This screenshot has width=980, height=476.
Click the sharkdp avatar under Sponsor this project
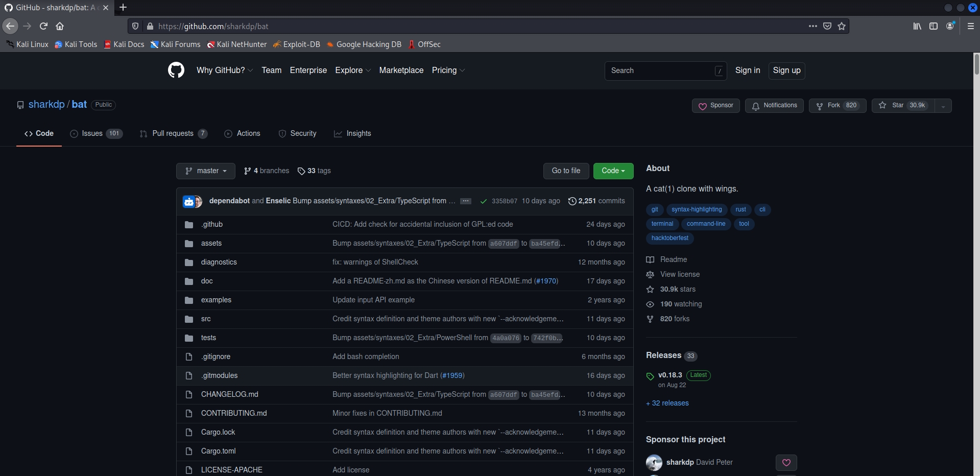tap(654, 463)
